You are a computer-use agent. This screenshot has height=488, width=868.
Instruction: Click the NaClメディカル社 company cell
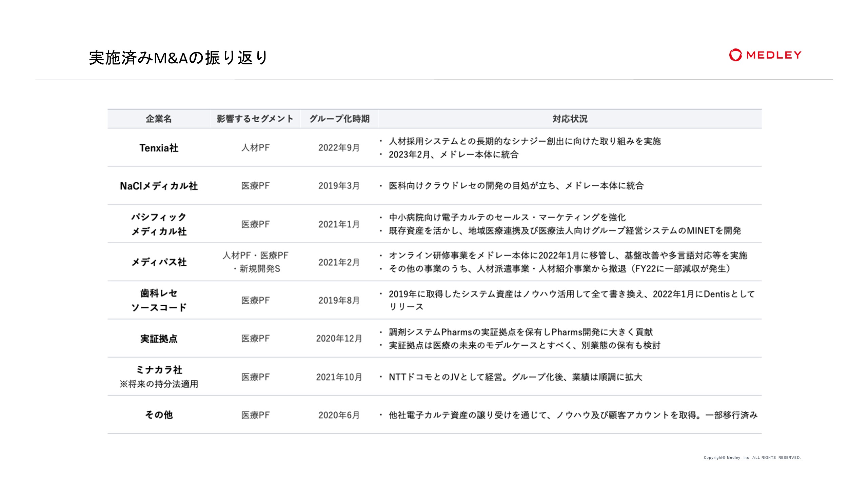(159, 186)
